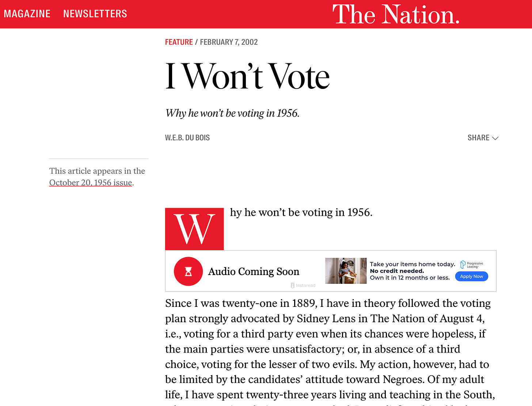Screen dimensions: 532x406
Task: Open the MAGAZINE menu item
Action: pyautogui.click(x=27, y=14)
